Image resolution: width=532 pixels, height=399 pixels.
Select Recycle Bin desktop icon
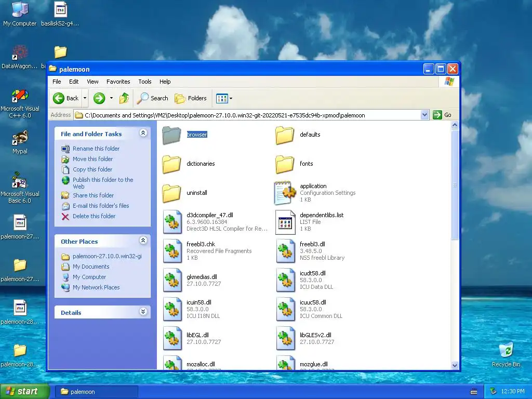pos(506,355)
